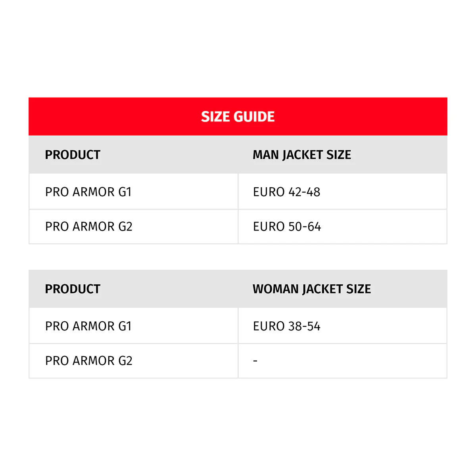Select PRO ARMOR G1 in the men's table
This screenshot has height=476, width=476.
pos(88,192)
